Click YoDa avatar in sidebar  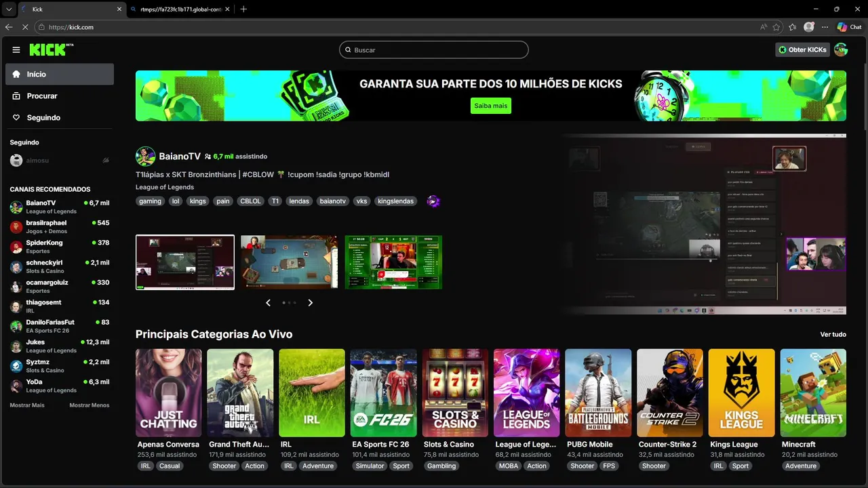coord(16,386)
